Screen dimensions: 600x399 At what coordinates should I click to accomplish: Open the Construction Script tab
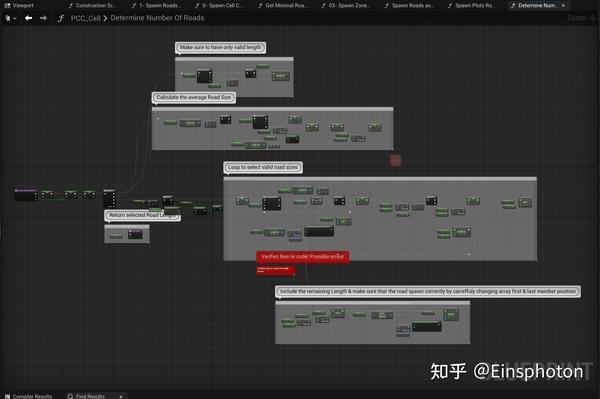(93, 5)
